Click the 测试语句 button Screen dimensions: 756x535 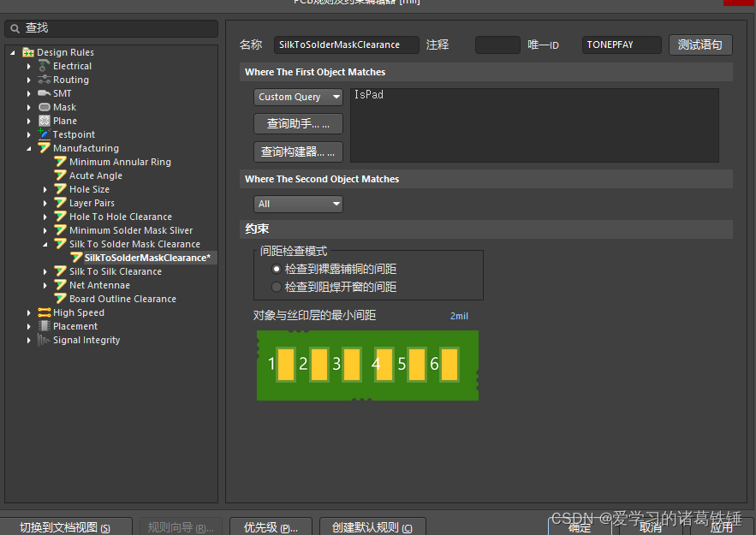tap(699, 45)
